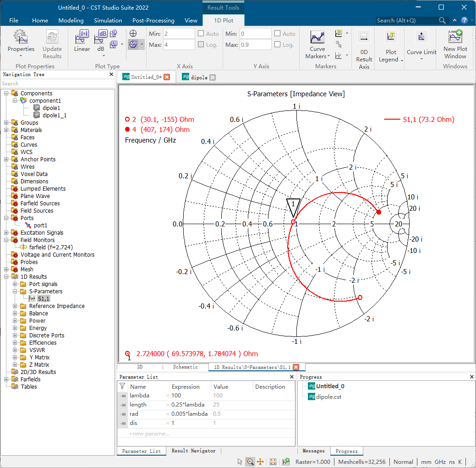
Task: Click the reset view icon in status bar
Action: pos(273,462)
